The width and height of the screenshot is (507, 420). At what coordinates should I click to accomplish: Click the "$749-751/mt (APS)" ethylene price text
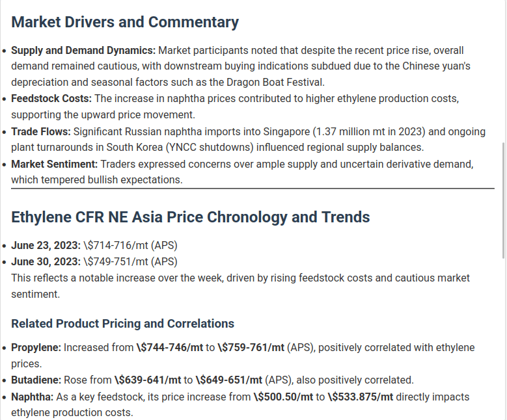pyautogui.click(x=130, y=261)
